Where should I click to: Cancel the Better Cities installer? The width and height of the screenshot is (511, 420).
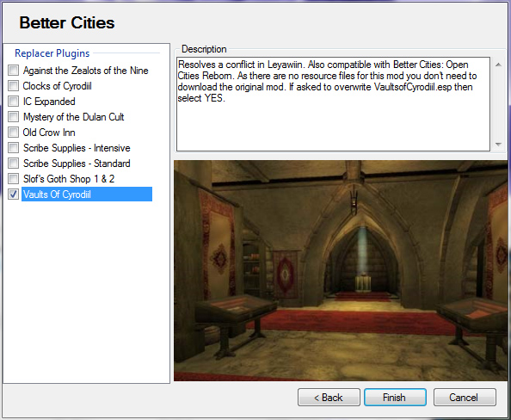(x=465, y=397)
